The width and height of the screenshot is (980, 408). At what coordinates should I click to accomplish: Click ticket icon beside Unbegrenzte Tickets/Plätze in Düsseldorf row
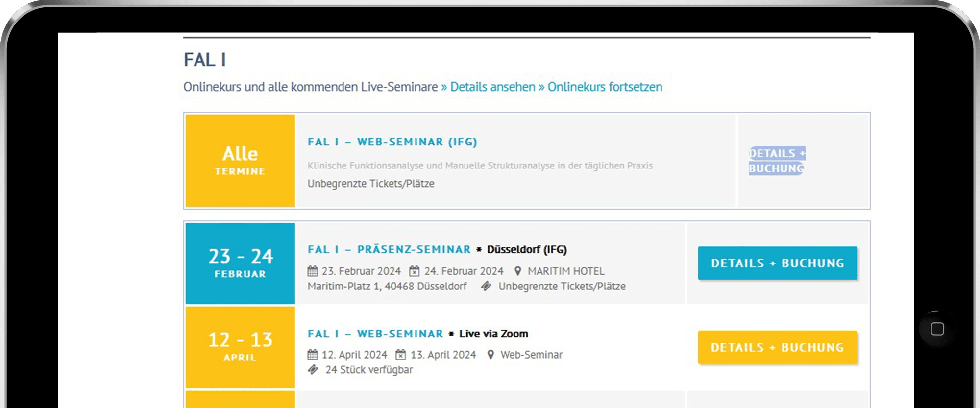pos(486,286)
